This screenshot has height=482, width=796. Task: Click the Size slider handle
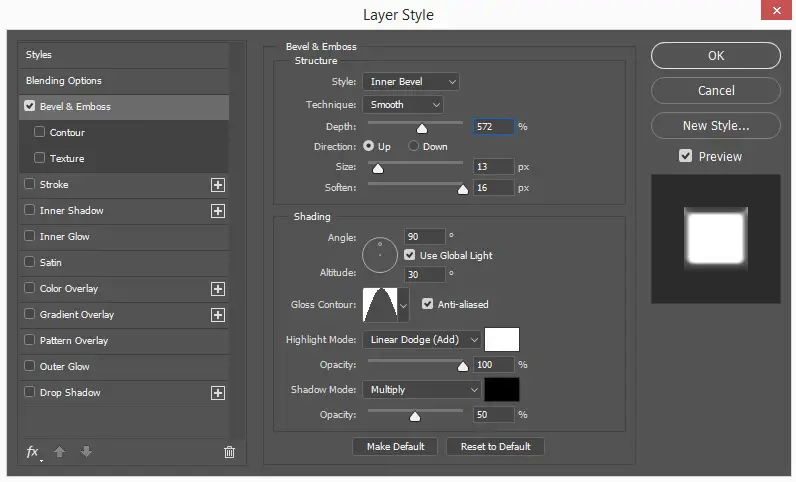pyautogui.click(x=378, y=169)
